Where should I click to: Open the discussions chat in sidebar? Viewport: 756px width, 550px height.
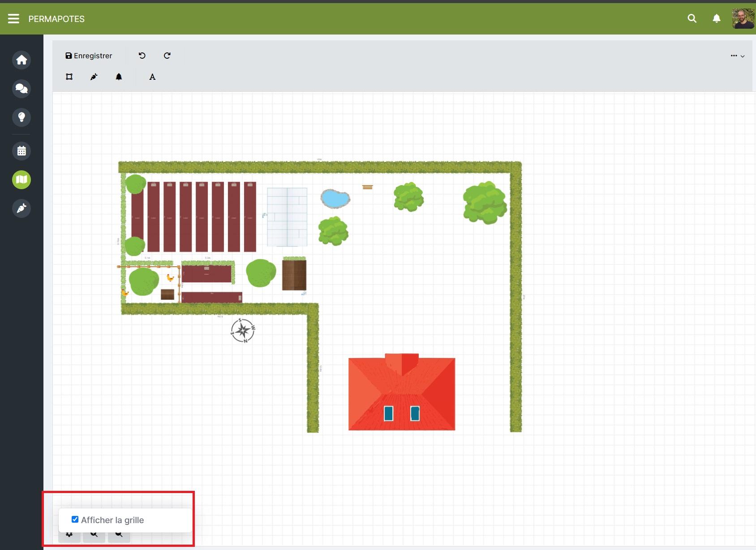21,89
